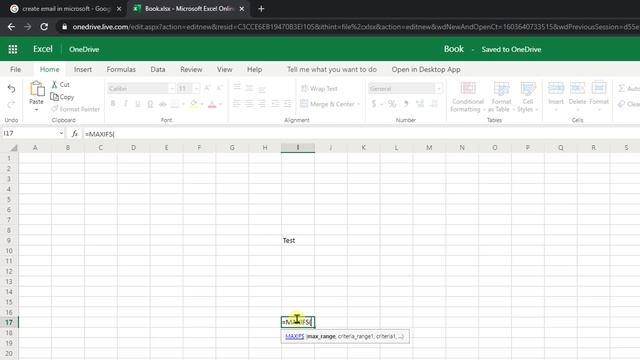This screenshot has height=360, width=640.
Task: Click the AutoSum sigma icon
Action: [621, 88]
